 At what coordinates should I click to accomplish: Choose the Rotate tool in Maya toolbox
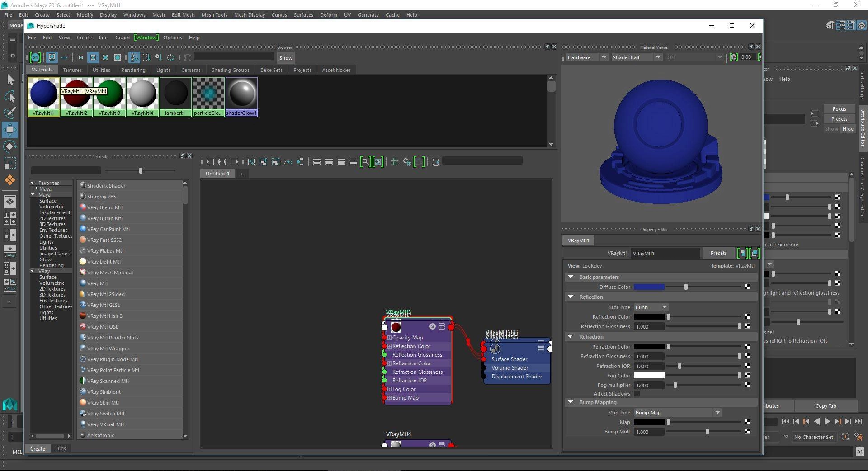point(10,146)
